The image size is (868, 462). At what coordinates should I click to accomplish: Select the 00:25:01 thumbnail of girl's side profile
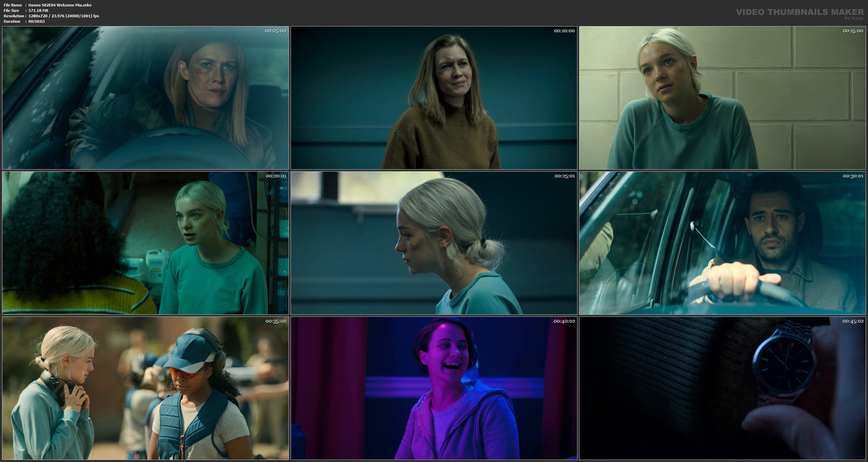tap(434, 243)
